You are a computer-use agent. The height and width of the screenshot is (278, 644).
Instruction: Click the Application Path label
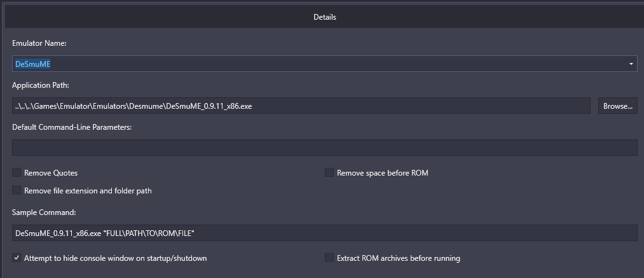pos(41,85)
